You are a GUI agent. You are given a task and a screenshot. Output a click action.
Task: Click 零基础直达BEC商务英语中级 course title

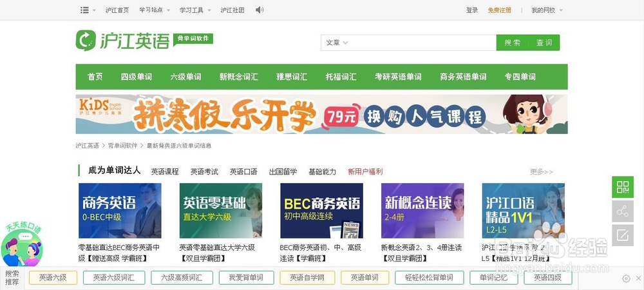coord(119,253)
